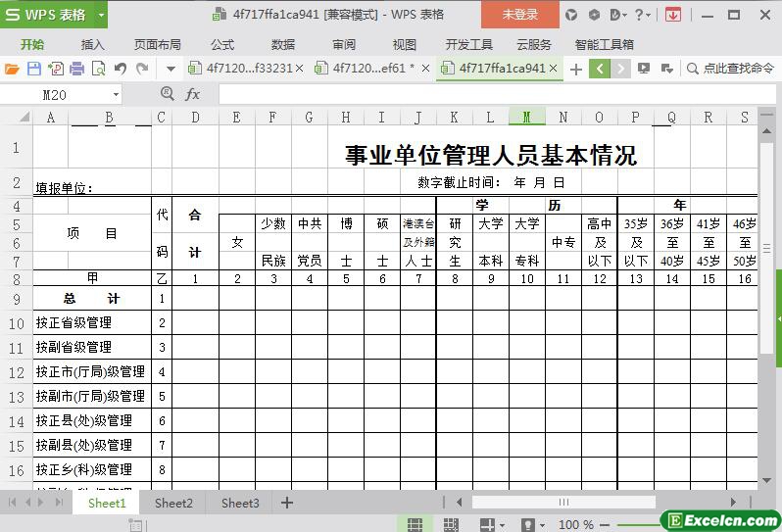
Task: Click the presentation screen icon in tab bar
Action: pyautogui.click(x=644, y=69)
